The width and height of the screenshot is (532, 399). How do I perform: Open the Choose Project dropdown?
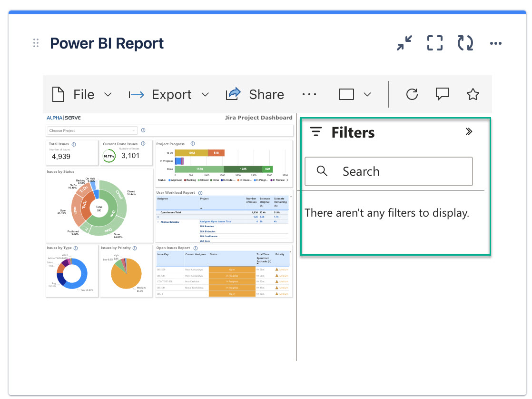92,130
